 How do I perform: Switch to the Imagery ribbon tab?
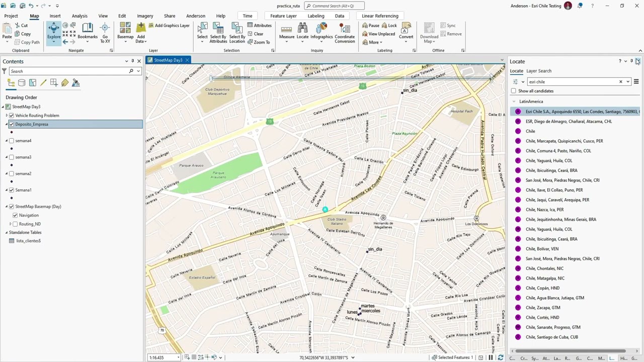click(x=145, y=16)
